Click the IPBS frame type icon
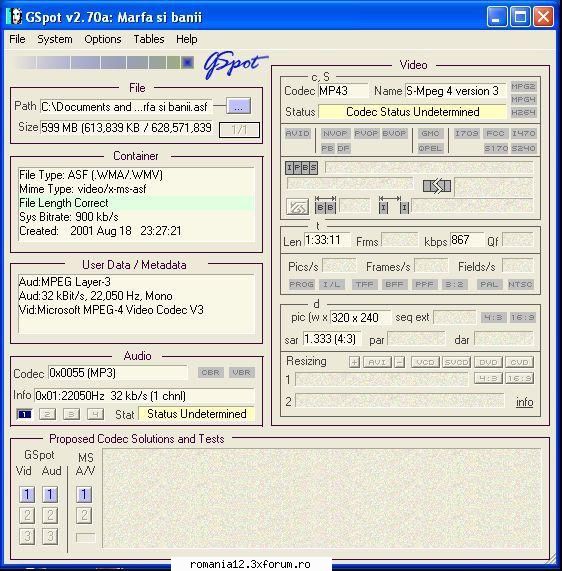Viewport: 562px width, 571px height. 301,168
